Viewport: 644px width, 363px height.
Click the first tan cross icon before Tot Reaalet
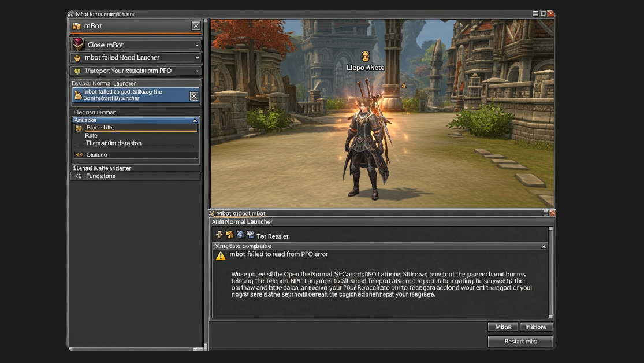click(x=219, y=235)
